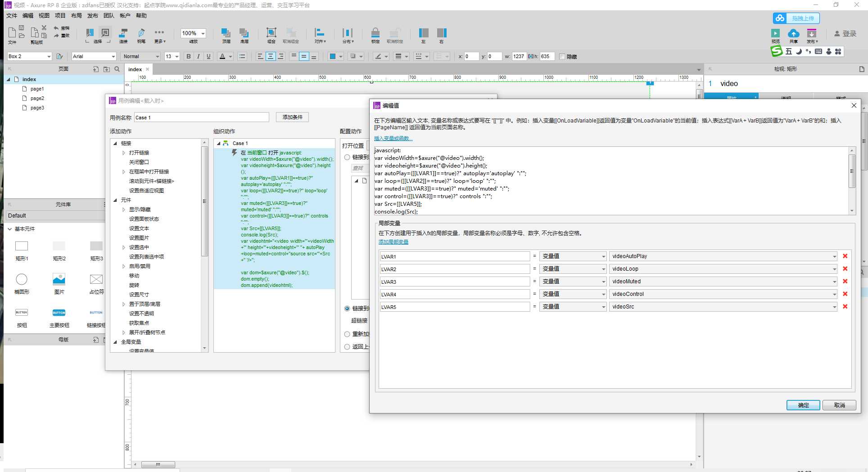
Task: Toggle bold formatting button
Action: 189,56
